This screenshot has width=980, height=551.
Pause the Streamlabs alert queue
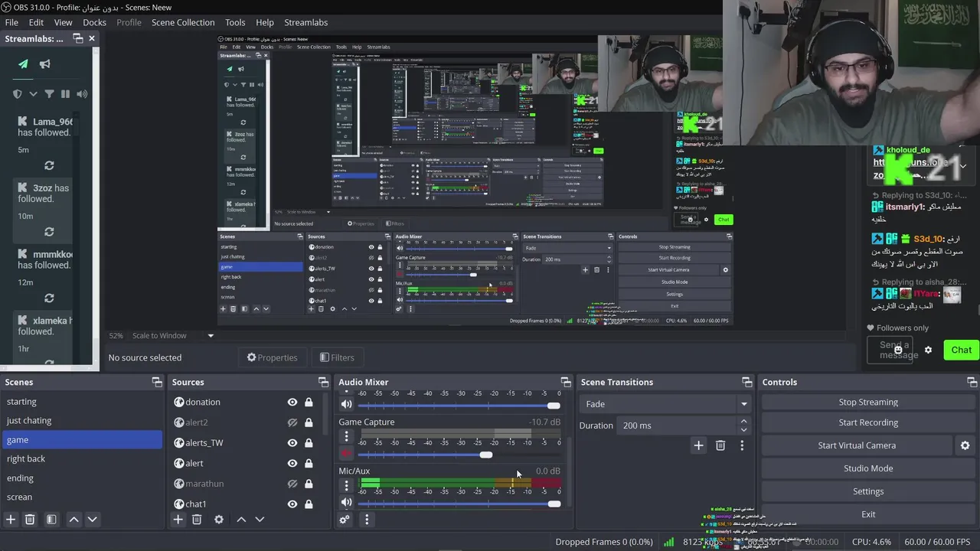point(65,94)
